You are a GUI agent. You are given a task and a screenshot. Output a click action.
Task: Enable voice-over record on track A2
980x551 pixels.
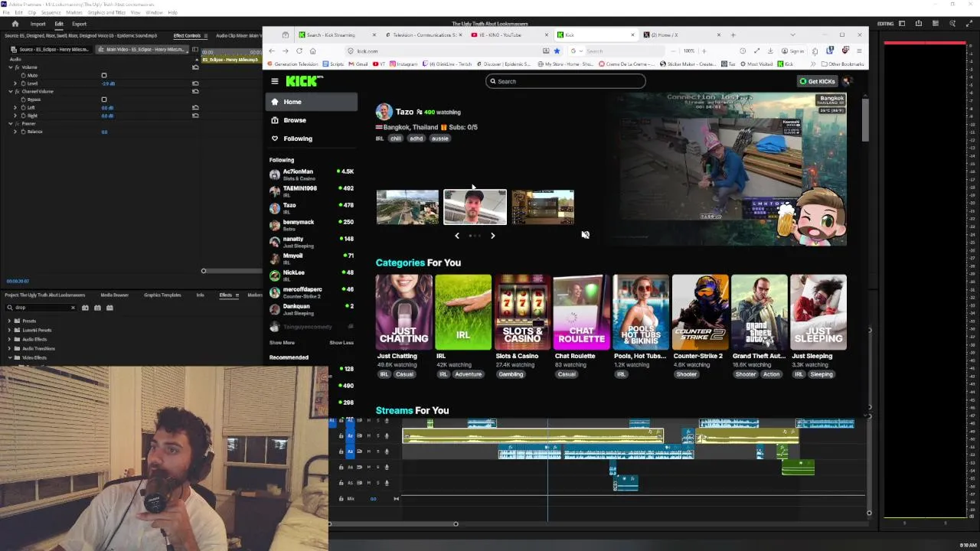click(386, 435)
